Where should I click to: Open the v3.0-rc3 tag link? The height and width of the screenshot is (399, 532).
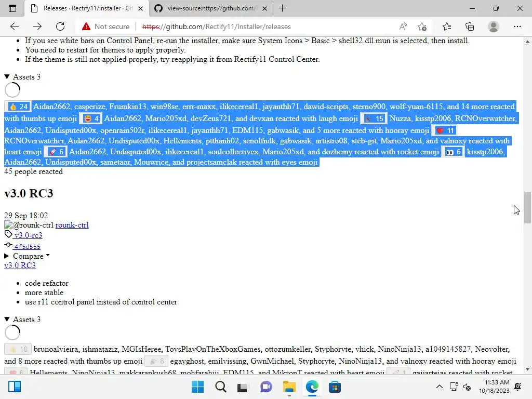28,235
